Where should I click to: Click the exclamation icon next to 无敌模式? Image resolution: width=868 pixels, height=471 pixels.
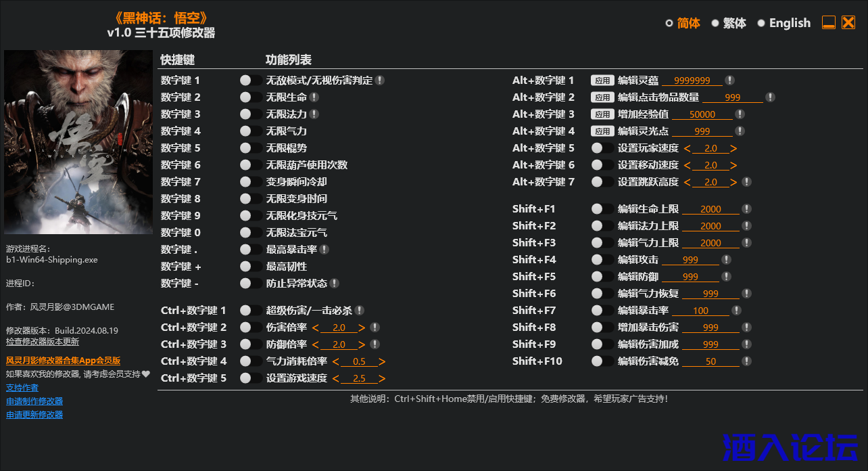[x=380, y=80]
